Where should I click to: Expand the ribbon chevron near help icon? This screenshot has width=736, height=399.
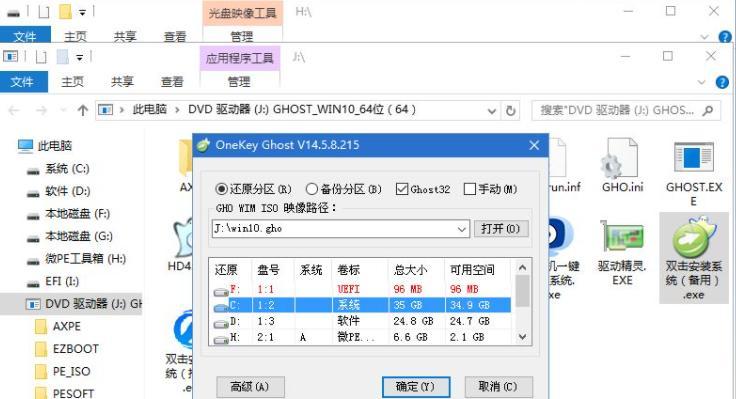point(702,83)
